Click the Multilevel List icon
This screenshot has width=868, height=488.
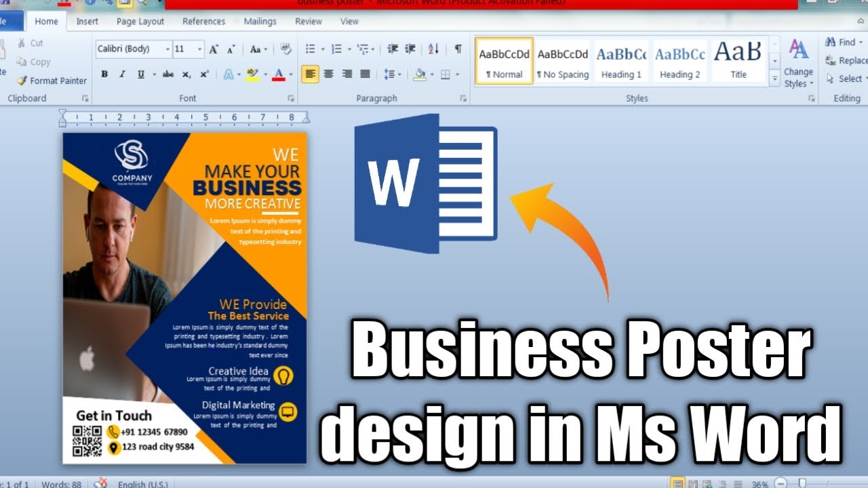pos(363,49)
